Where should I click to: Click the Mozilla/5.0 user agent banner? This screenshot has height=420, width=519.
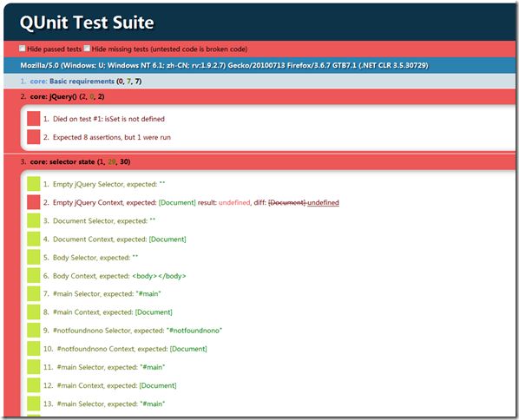(259, 65)
